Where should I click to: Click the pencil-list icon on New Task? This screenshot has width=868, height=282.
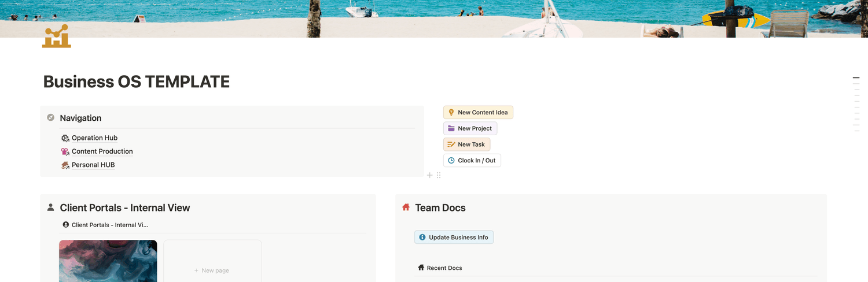(451, 144)
